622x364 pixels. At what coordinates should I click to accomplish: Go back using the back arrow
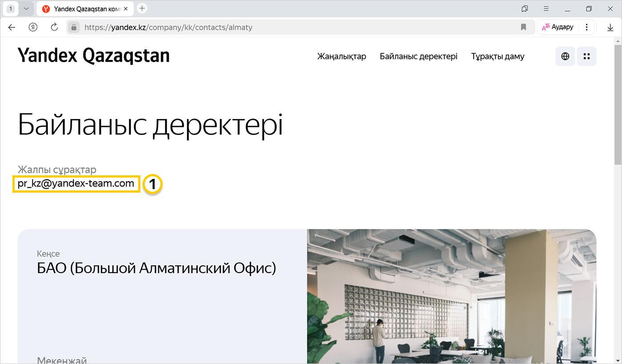point(12,28)
